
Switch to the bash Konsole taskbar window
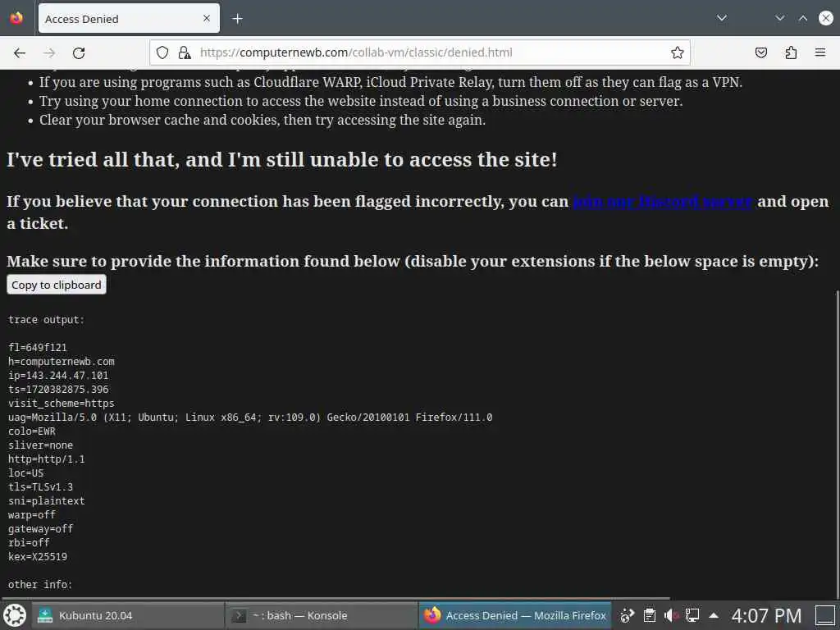322,615
